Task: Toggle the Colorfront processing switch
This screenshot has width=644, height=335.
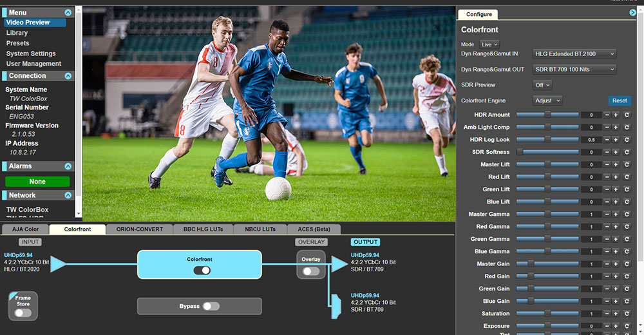Action: tap(202, 270)
